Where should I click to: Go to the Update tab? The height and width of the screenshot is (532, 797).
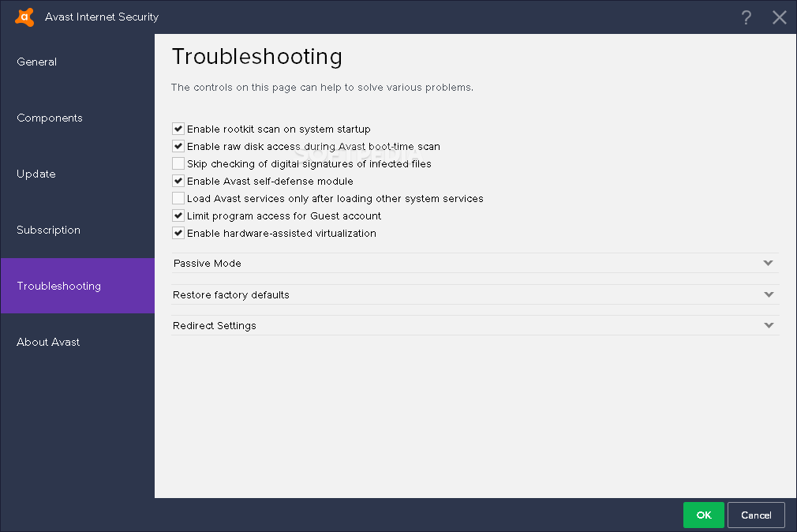click(x=77, y=174)
